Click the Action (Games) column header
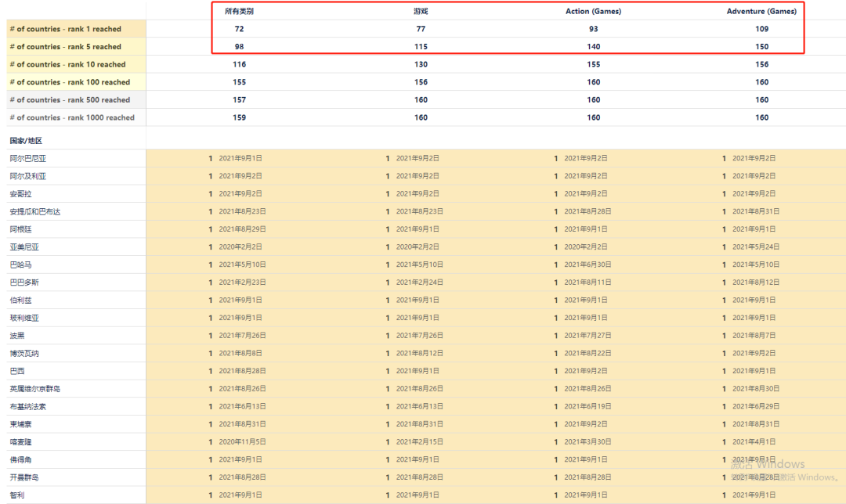This screenshot has height=504, width=846. pos(593,11)
